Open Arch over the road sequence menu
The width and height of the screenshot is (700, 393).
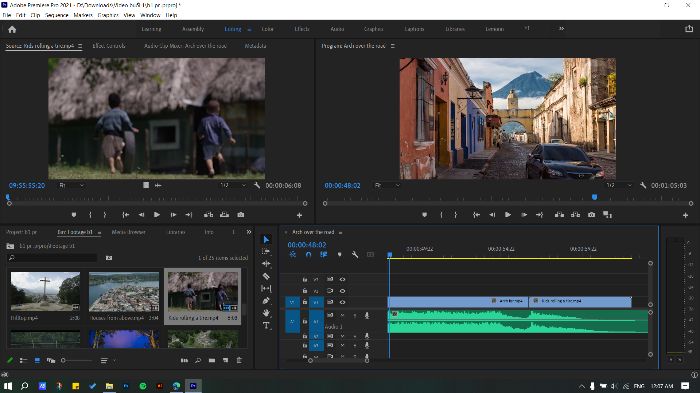click(x=340, y=233)
